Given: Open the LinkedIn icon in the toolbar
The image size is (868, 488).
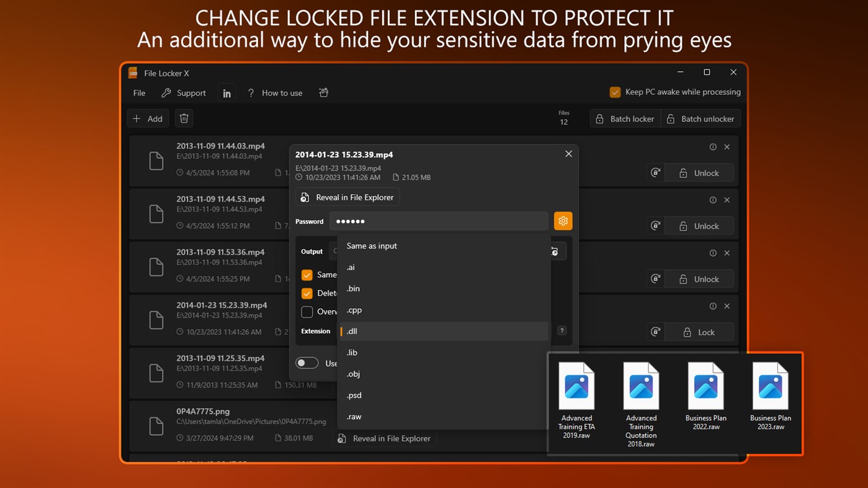Looking at the screenshot, I should click(x=226, y=92).
